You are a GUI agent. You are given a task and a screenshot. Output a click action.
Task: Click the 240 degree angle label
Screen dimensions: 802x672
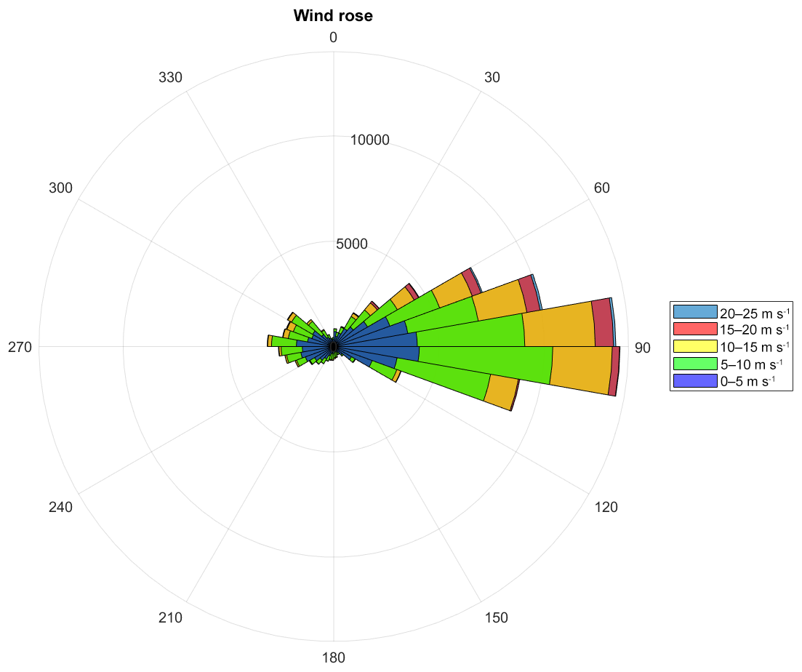[x=60, y=508]
